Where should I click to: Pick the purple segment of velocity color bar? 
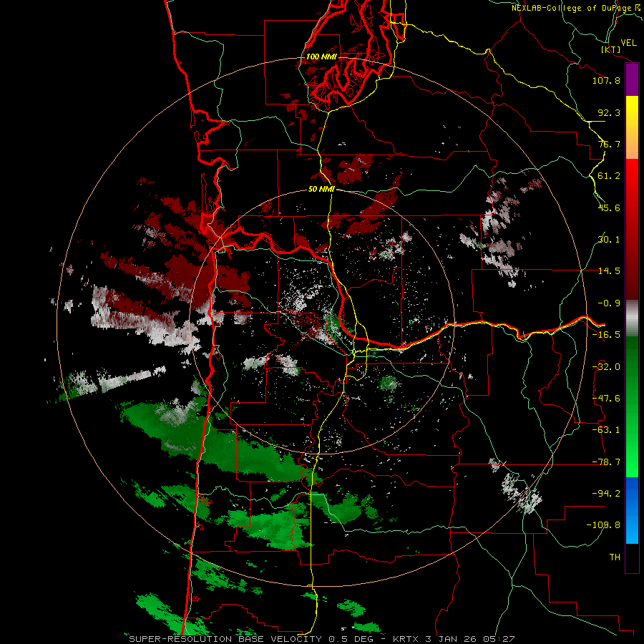632,80
